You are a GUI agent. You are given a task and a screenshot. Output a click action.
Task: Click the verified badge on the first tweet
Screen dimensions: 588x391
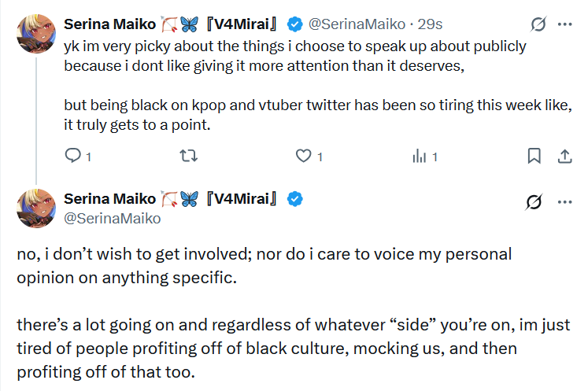[295, 24]
